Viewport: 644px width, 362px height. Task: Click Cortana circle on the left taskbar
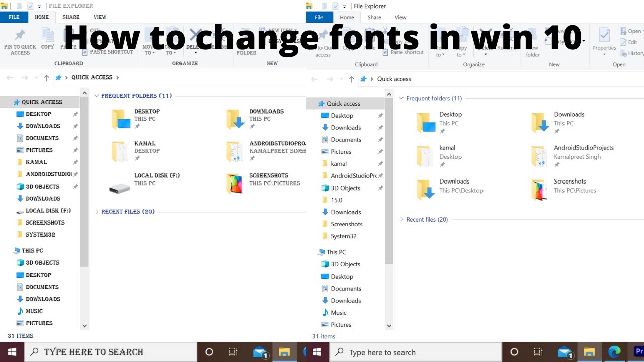[209, 352]
